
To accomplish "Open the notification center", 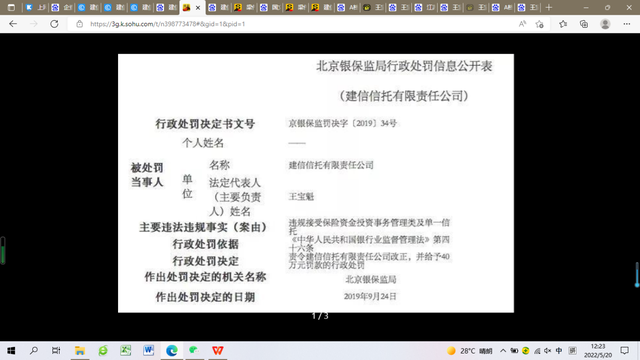I will coord(624,351).
